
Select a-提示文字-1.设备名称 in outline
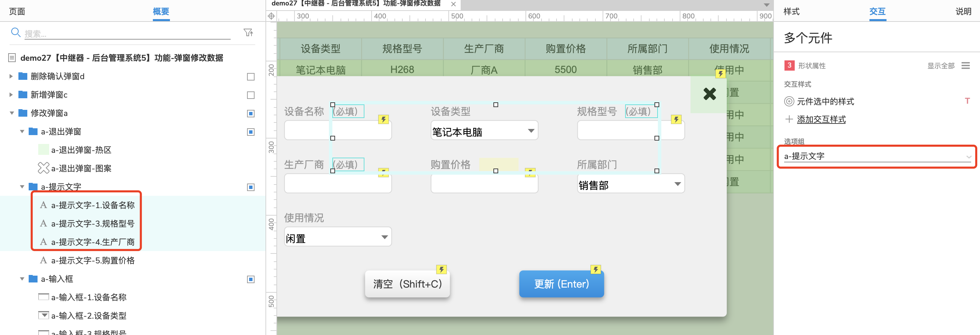pyautogui.click(x=93, y=205)
